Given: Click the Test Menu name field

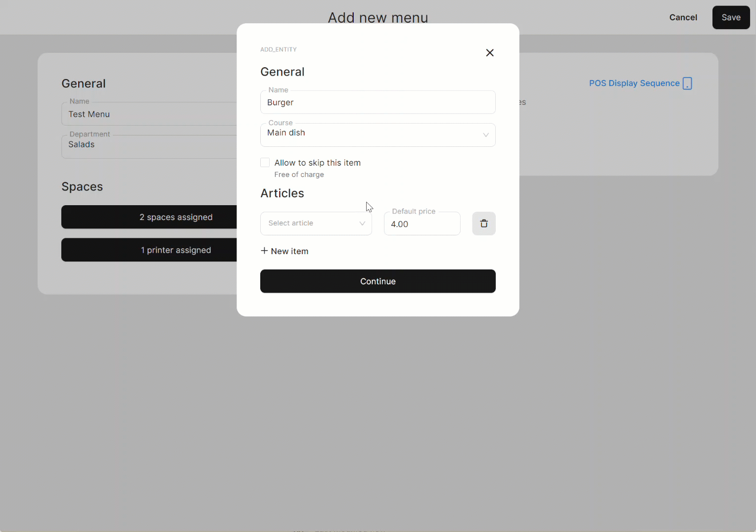Looking at the screenshot, I should pyautogui.click(x=148, y=114).
